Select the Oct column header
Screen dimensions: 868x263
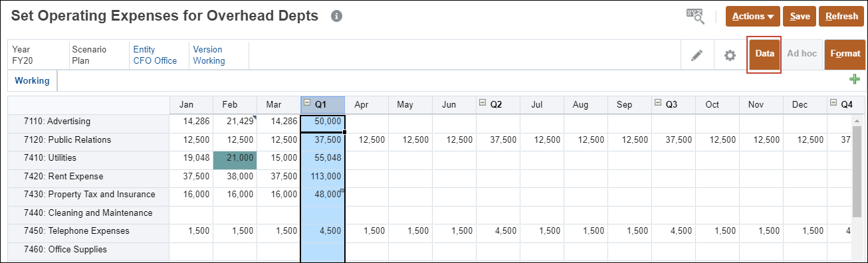point(718,105)
